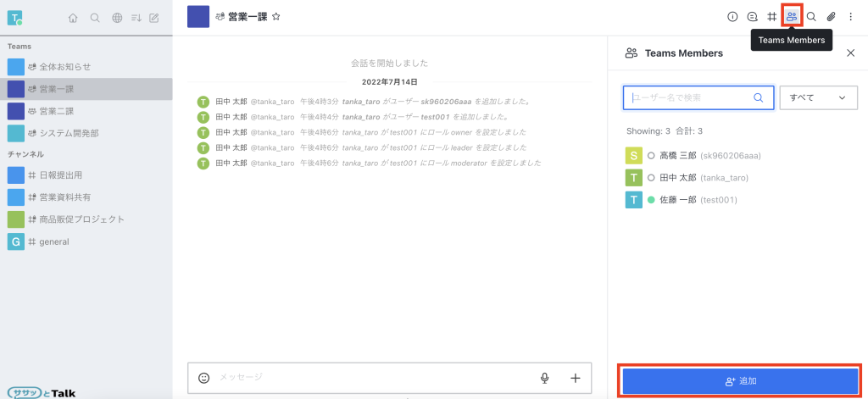Click the microphone audio message icon

[x=545, y=378]
